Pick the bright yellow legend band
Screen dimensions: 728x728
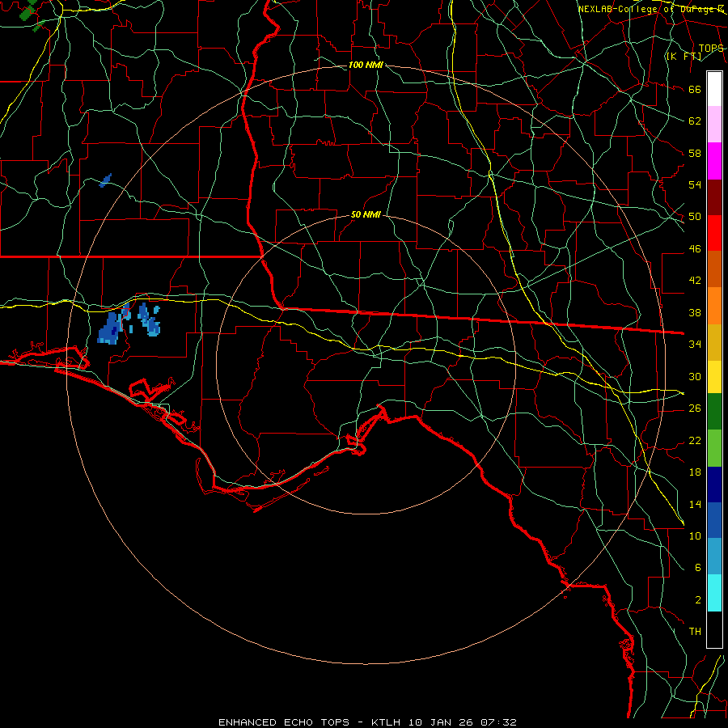(x=714, y=377)
